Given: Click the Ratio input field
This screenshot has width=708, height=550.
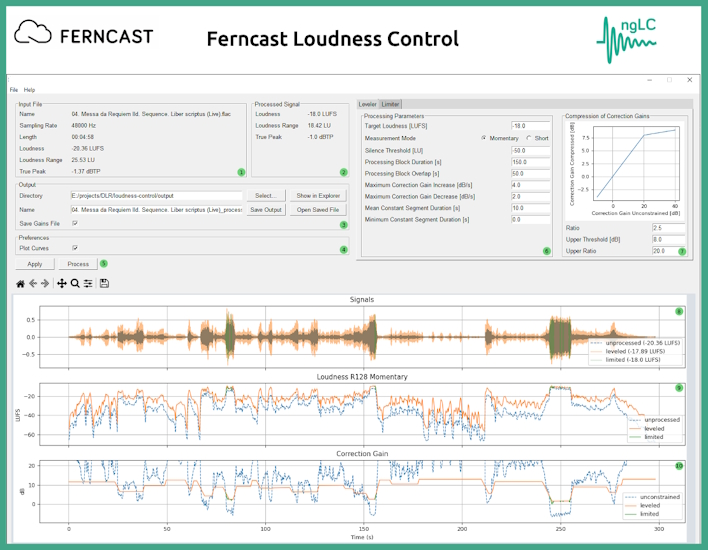Looking at the screenshot, I should coord(668,228).
